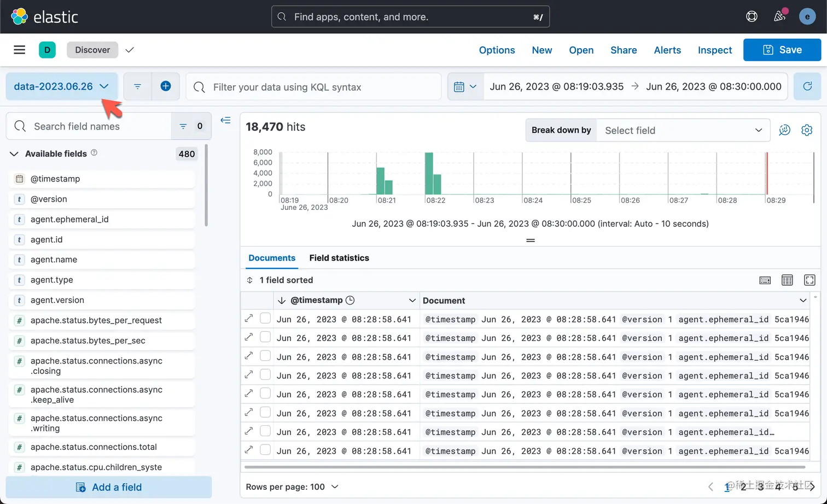827x504 pixels.
Task: Open chart edit visualization icon
Action: (x=785, y=130)
